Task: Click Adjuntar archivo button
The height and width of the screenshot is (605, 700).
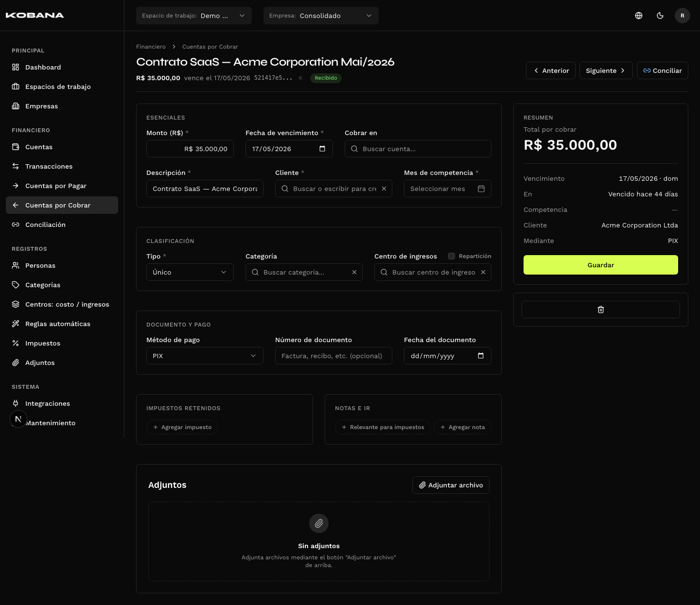Action: (x=451, y=485)
